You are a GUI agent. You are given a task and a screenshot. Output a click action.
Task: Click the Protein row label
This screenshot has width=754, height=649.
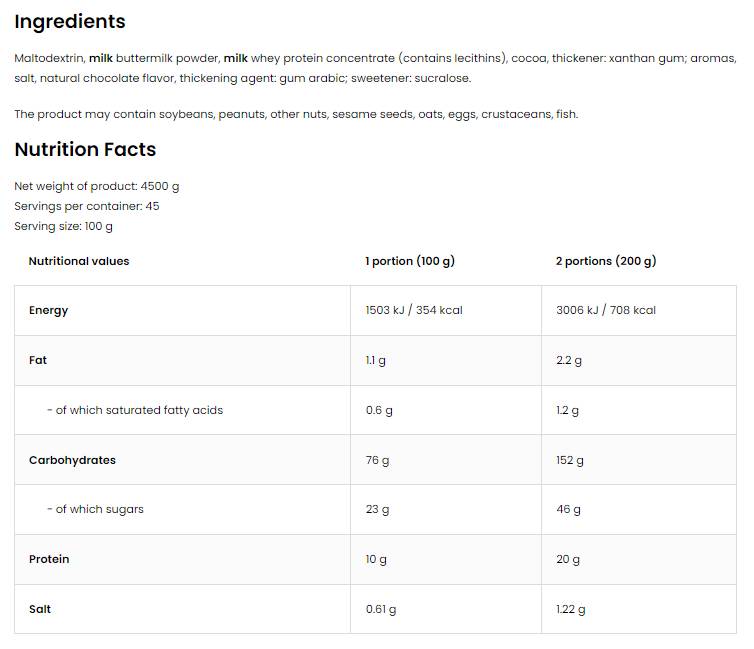click(x=49, y=559)
